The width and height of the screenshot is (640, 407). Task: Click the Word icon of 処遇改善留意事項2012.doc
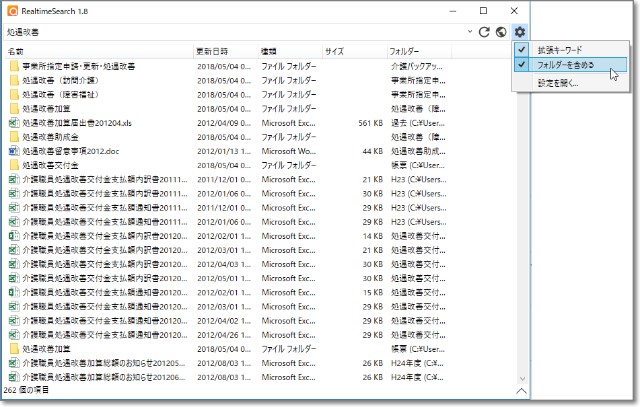click(x=13, y=151)
